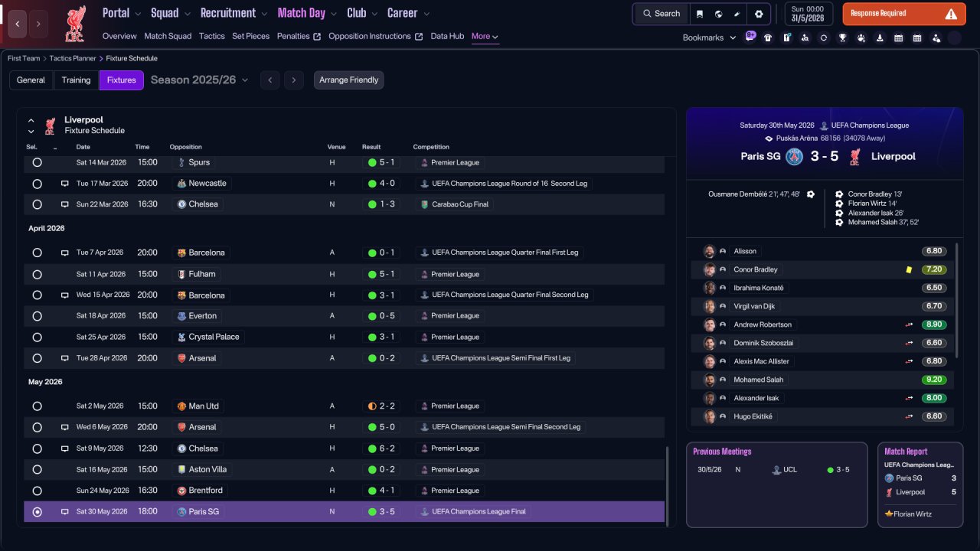Open the Season 2025/26 dropdown
Image resolution: width=980 pixels, height=551 pixels.
[200, 80]
